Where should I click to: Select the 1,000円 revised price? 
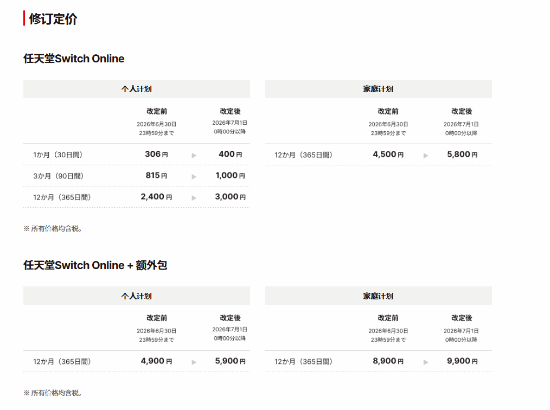[x=230, y=175]
